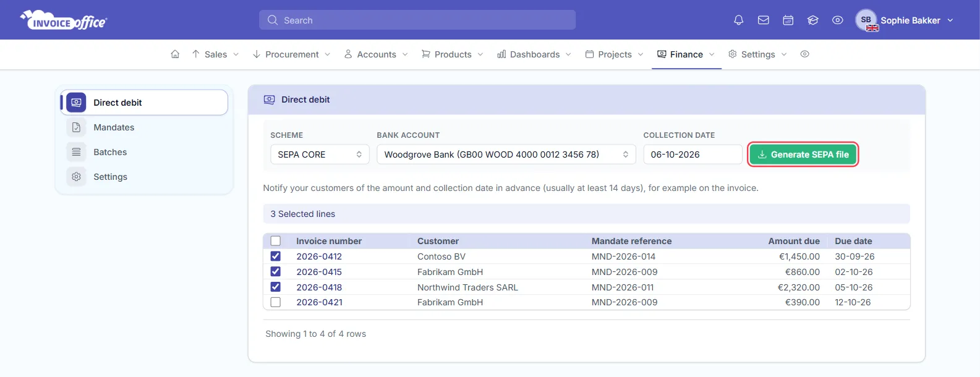Open the Bank account Woodgrove dropdown

tap(506, 155)
